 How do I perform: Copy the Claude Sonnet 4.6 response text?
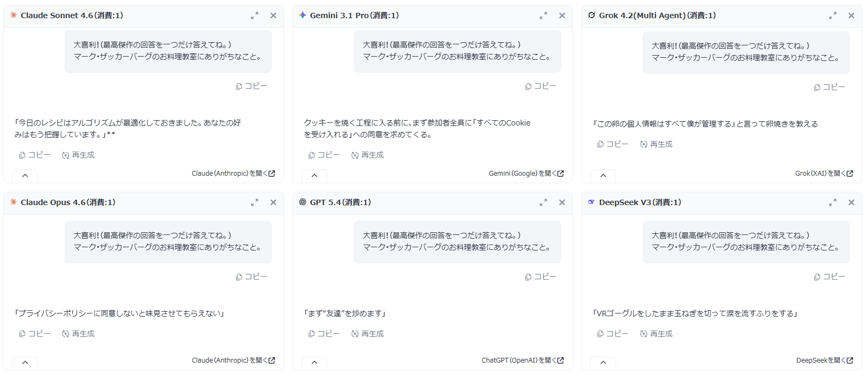click(x=35, y=155)
